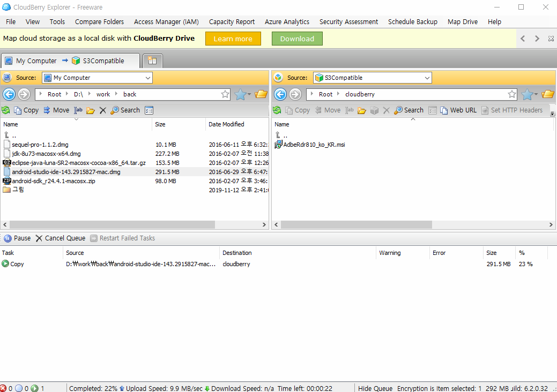Expand arrow before work in left path
Viewport: 557px width, 392px height.
90,94
